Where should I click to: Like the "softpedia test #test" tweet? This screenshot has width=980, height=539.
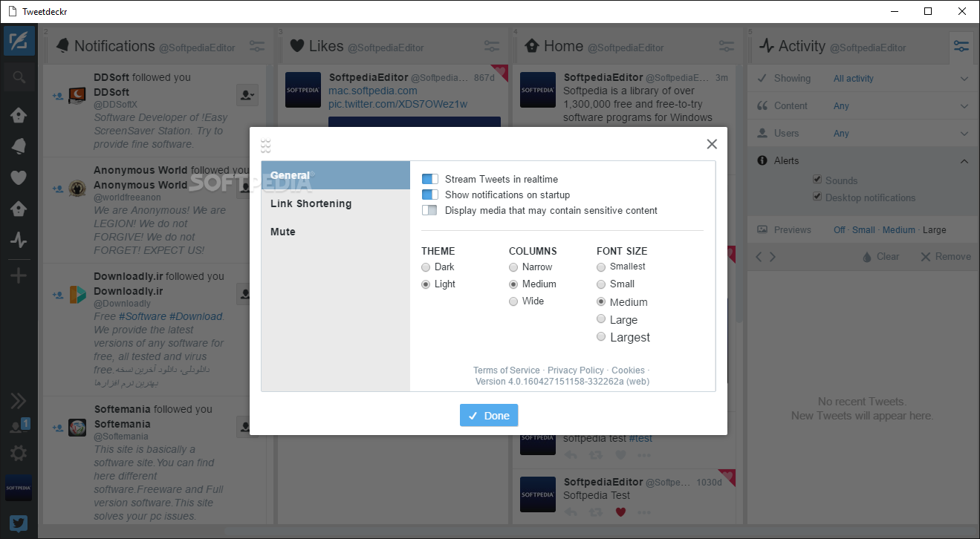pos(620,454)
